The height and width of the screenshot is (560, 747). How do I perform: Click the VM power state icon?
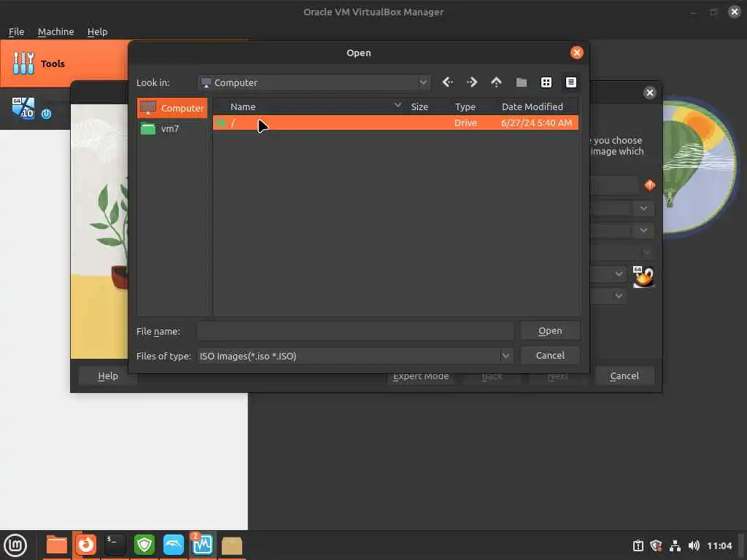click(46, 114)
